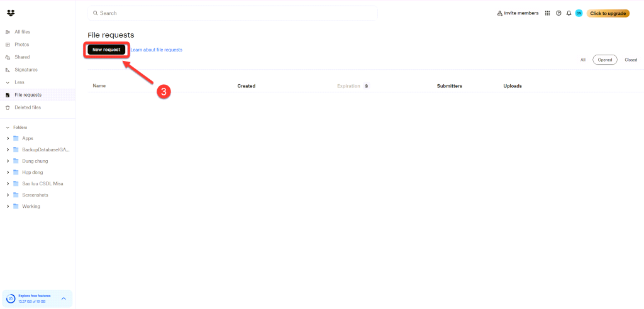Image resolution: width=644 pixels, height=309 pixels.
Task: Collapse the Folders section
Action: (x=8, y=127)
